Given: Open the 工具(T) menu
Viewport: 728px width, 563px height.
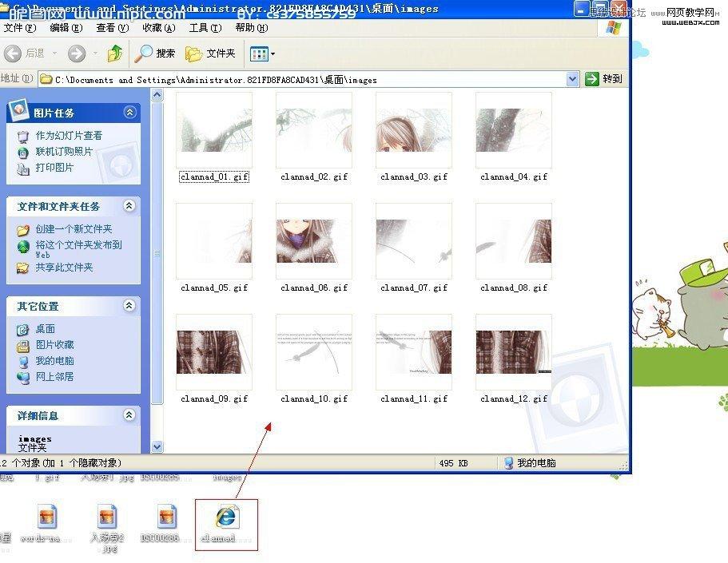Looking at the screenshot, I should click(x=205, y=28).
